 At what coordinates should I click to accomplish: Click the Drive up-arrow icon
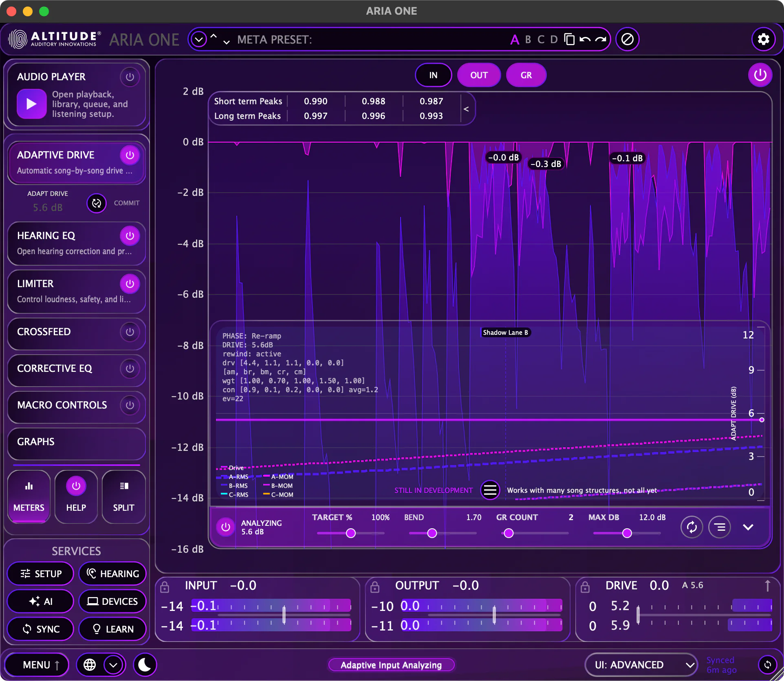coord(767,586)
